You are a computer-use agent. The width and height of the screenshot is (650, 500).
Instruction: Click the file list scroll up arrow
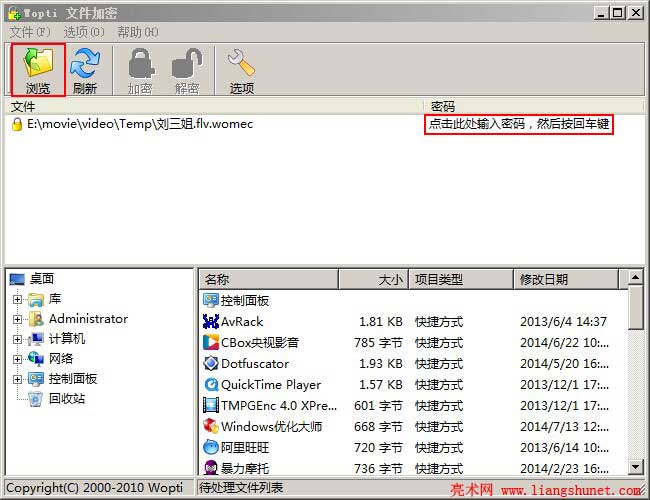coord(635,277)
